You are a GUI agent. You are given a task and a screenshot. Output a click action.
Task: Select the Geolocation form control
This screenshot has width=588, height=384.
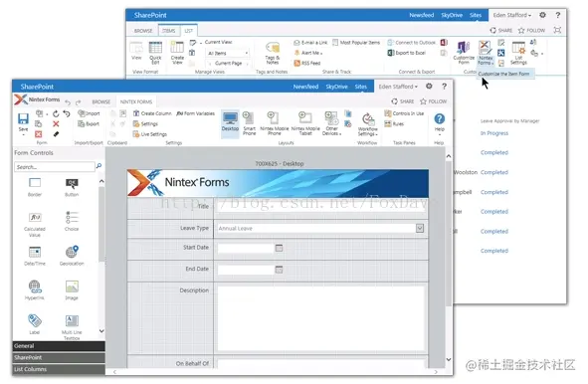(72, 256)
